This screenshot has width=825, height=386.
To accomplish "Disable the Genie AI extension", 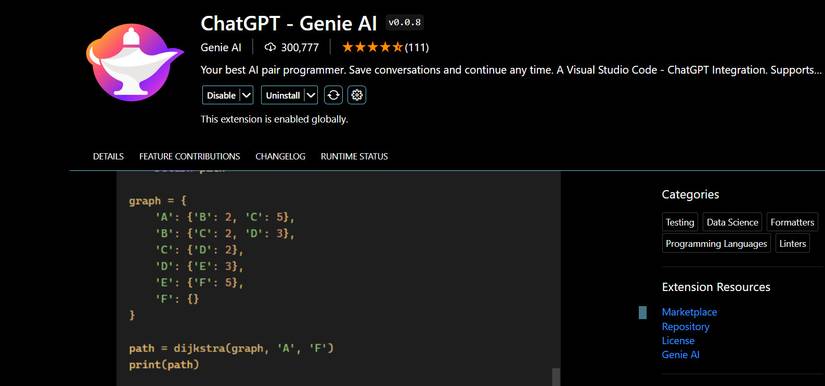I will coord(222,95).
